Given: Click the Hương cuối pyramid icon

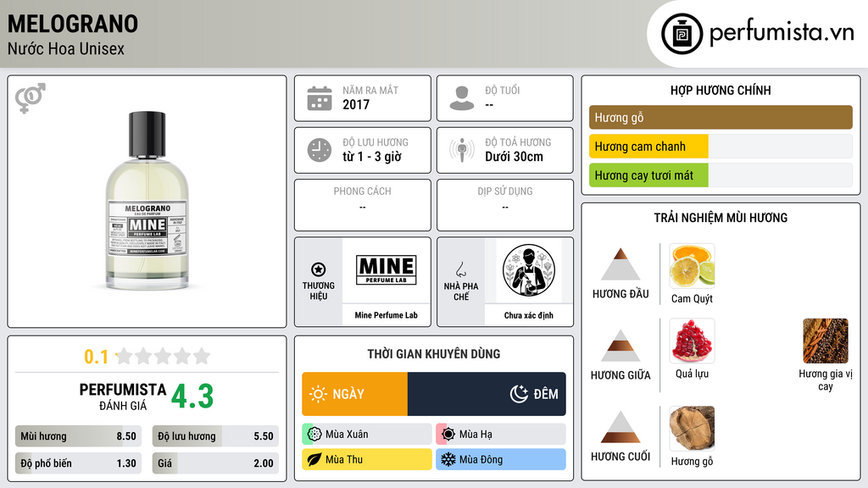Looking at the screenshot, I should point(620,427).
